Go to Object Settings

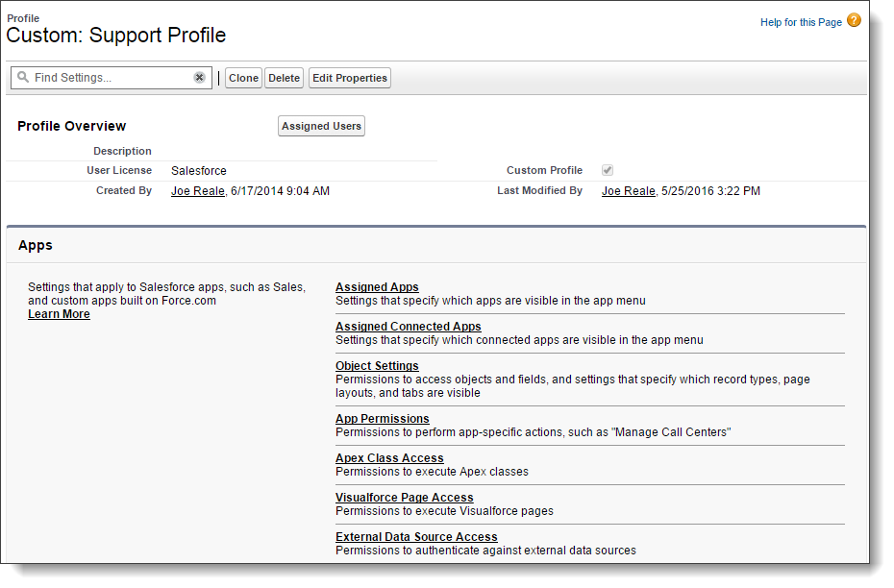point(377,366)
